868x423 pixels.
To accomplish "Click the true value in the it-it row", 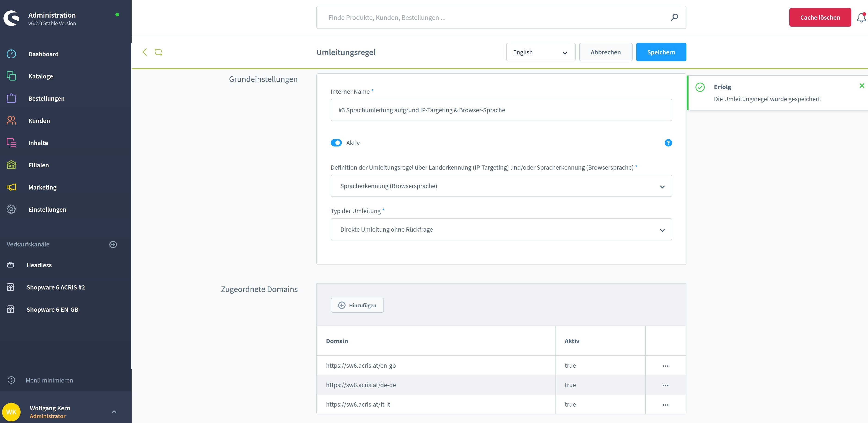I will (x=570, y=404).
